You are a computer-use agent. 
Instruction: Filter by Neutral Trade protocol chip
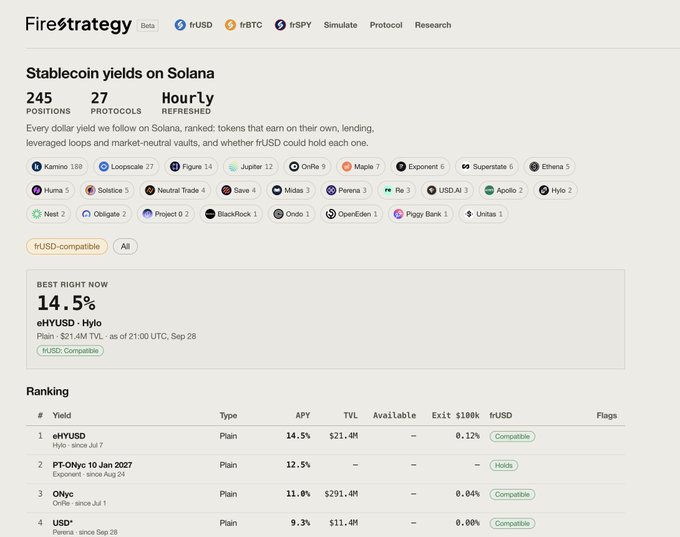pos(175,190)
